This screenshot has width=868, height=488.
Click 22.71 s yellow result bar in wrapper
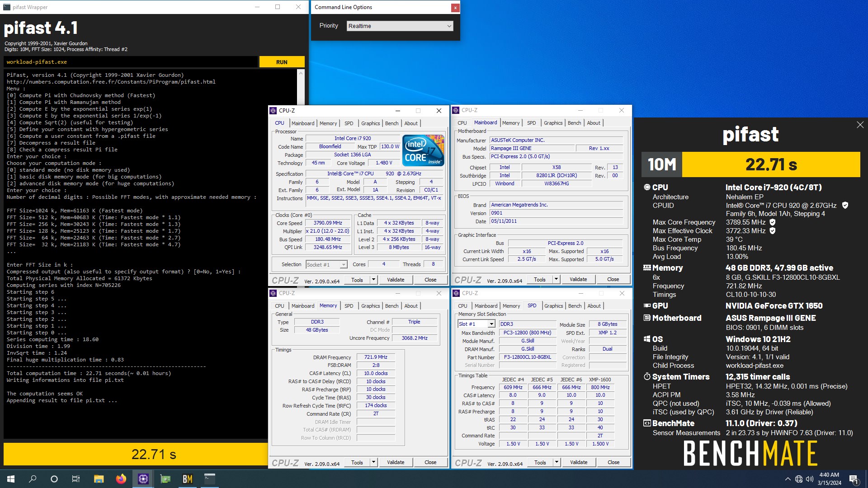coord(136,454)
